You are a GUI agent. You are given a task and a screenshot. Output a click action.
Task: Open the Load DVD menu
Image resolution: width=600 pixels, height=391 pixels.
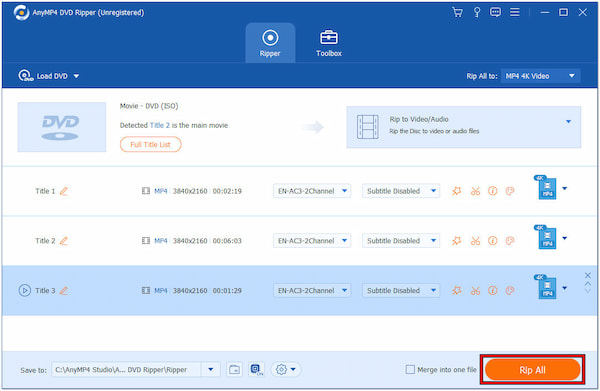point(49,76)
